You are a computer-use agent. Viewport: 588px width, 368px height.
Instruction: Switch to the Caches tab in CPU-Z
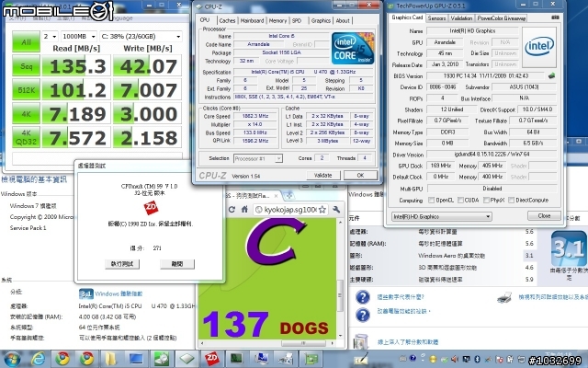tap(227, 20)
